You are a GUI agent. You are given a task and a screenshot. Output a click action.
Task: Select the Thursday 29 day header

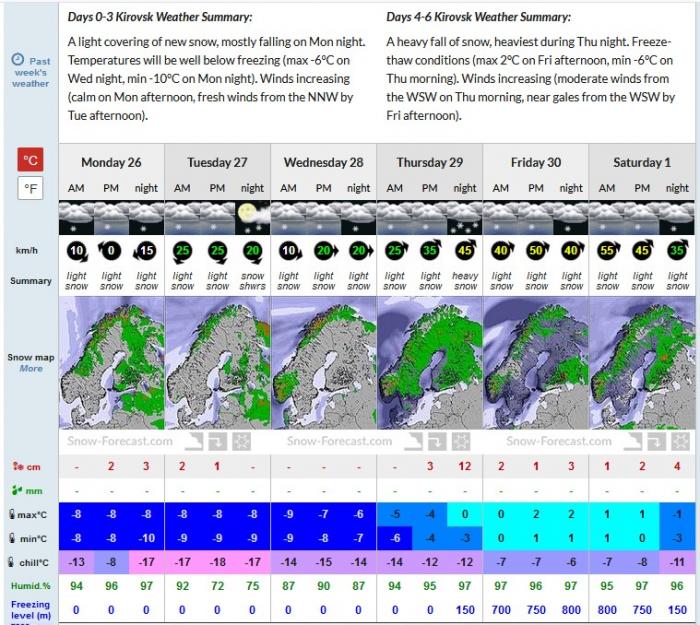coord(429,162)
